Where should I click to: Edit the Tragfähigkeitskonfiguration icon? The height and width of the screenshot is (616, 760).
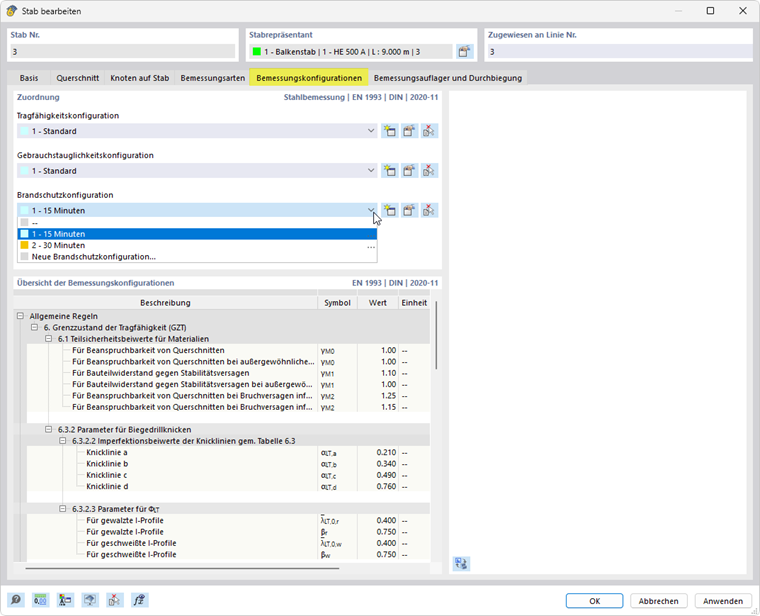click(x=409, y=131)
